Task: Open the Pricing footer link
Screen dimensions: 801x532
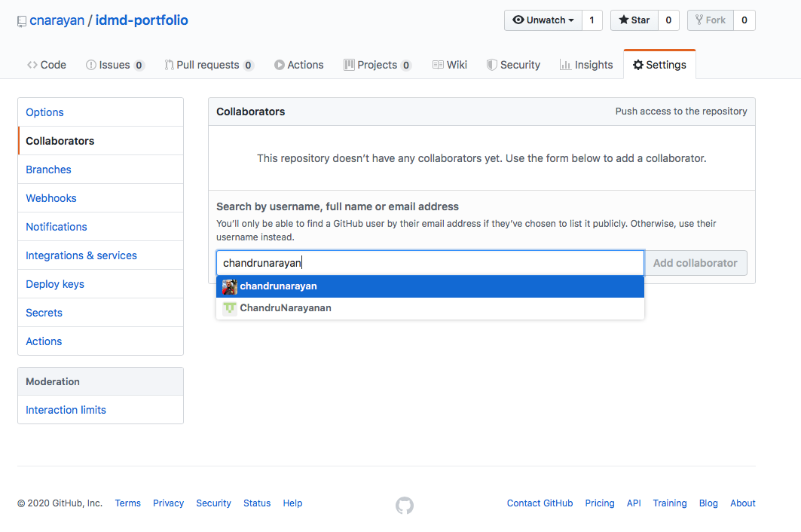Action: [600, 503]
